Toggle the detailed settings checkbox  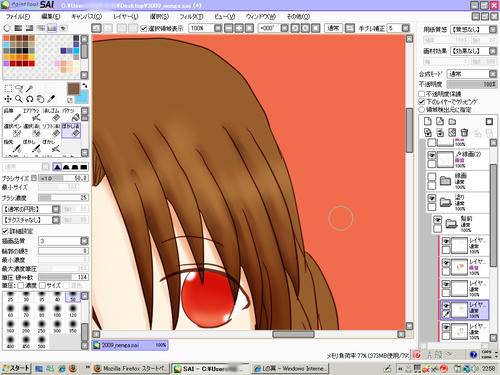[5, 231]
